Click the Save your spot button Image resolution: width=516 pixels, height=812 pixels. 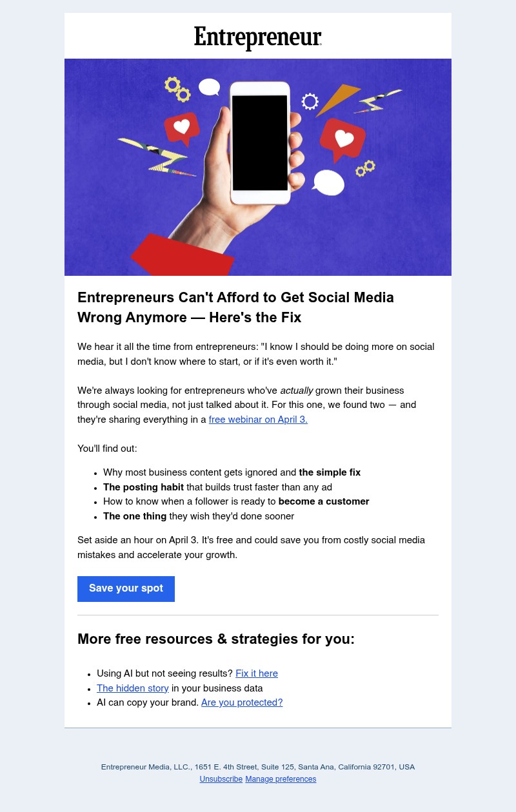coord(126,588)
